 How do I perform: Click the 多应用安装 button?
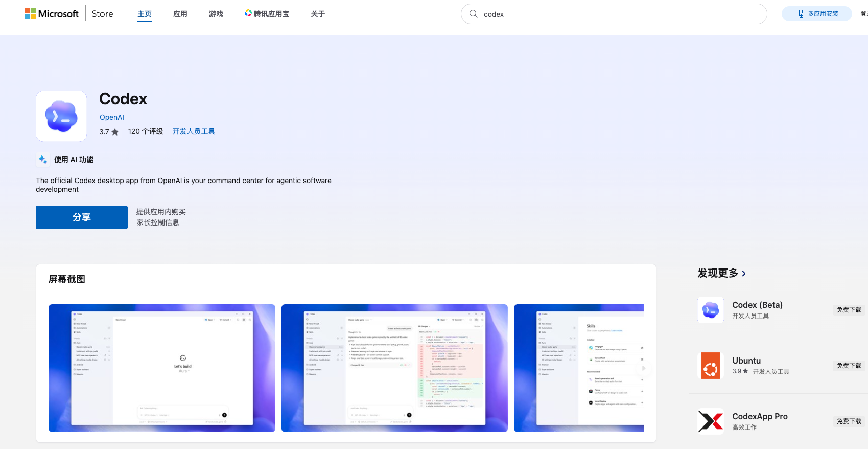(x=816, y=14)
